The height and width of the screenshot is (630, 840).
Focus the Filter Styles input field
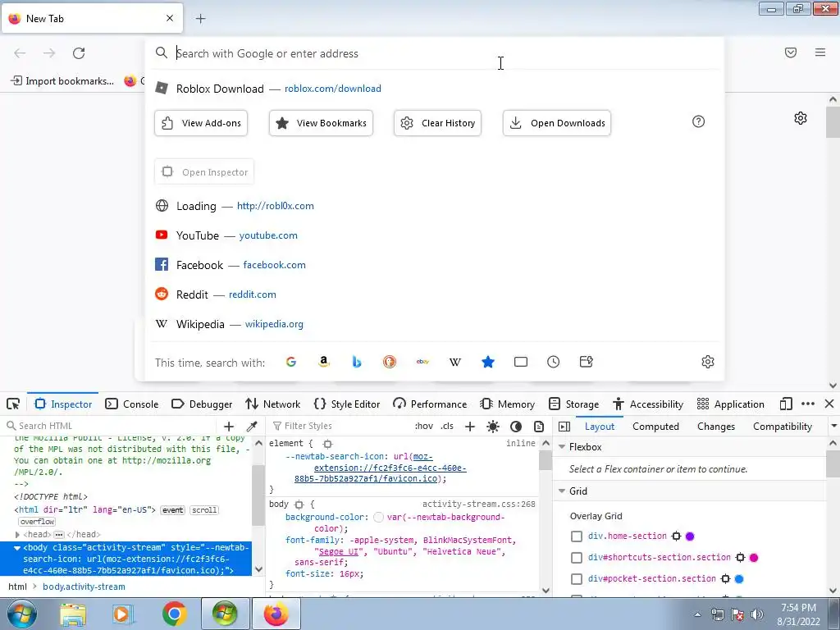pos(340,427)
